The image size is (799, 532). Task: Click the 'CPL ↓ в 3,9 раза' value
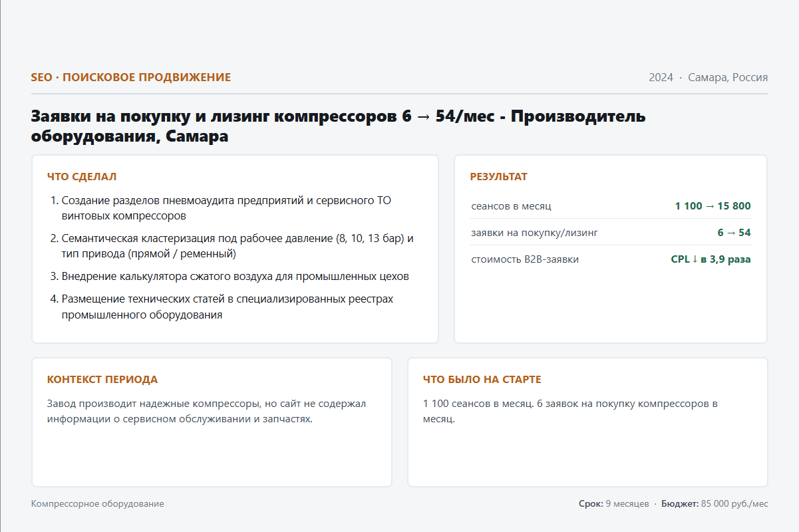pyautogui.click(x=711, y=259)
